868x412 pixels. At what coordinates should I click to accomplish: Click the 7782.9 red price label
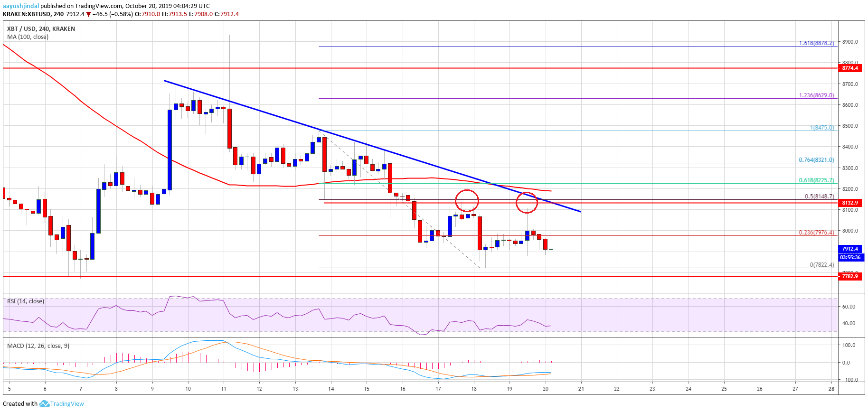tap(850, 276)
